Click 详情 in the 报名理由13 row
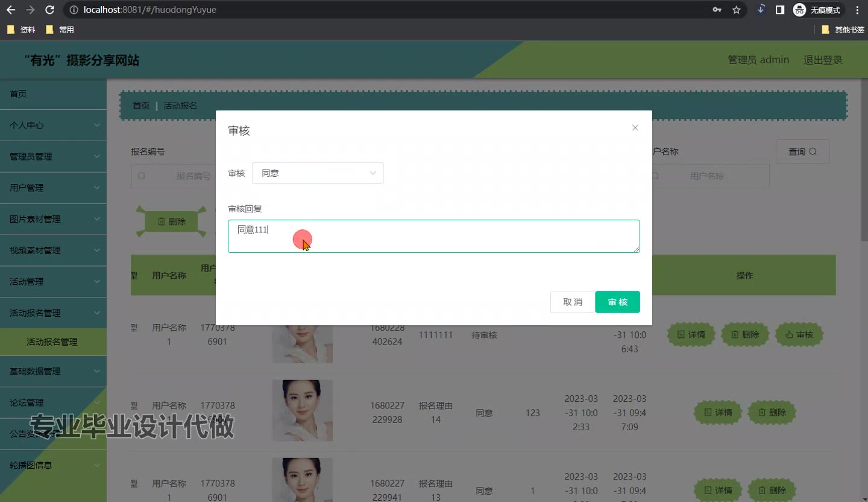The height and width of the screenshot is (502, 868). pos(718,491)
